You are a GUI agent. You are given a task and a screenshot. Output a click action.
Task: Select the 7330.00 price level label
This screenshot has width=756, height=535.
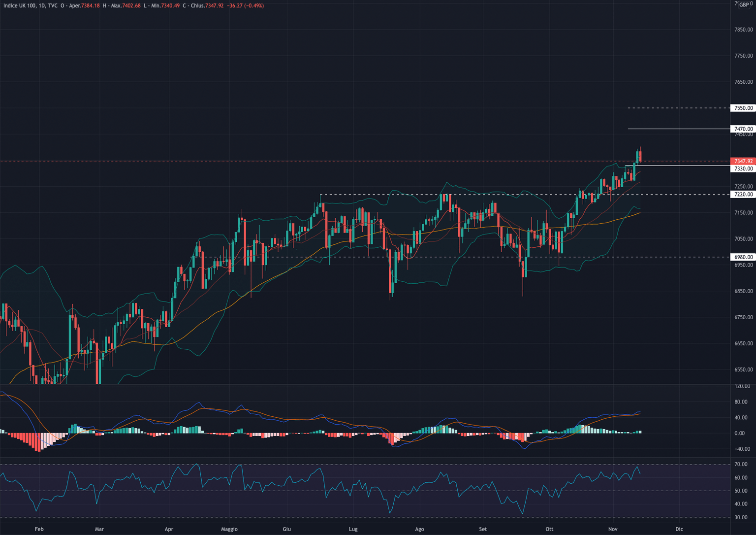743,169
